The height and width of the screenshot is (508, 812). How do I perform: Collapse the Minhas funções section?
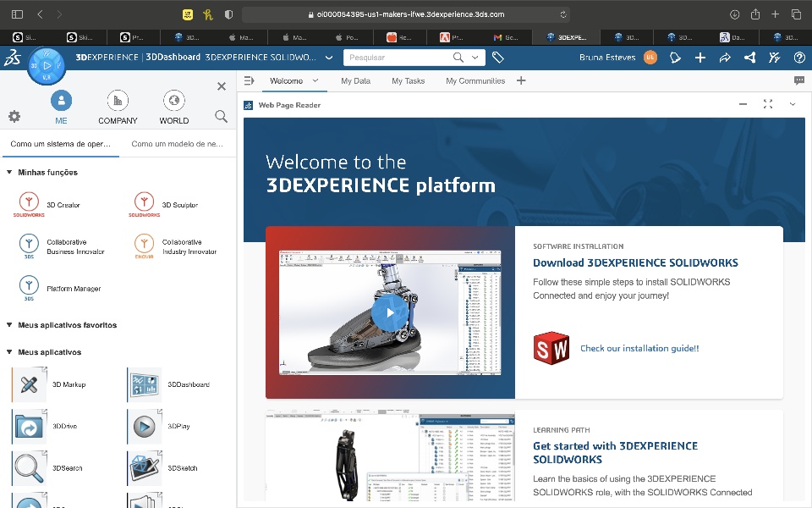click(x=8, y=172)
